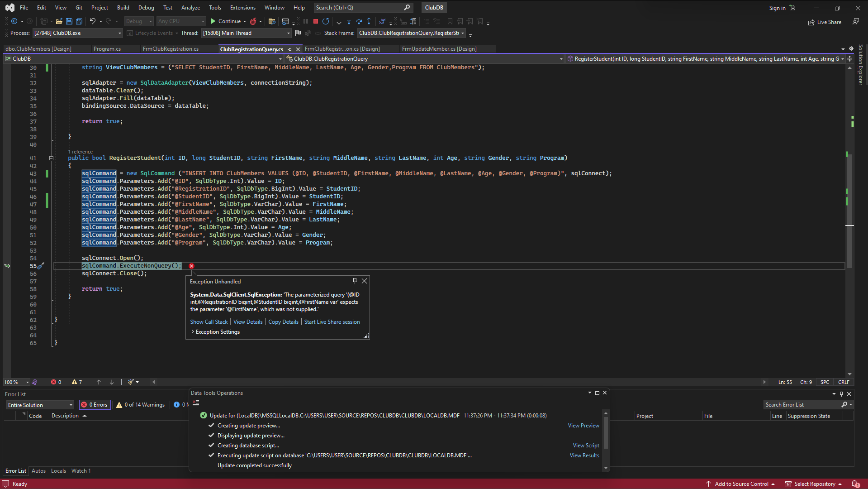Screen dimensions: 868x489
Task: Click inside the Search Error List field
Action: click(x=801, y=404)
